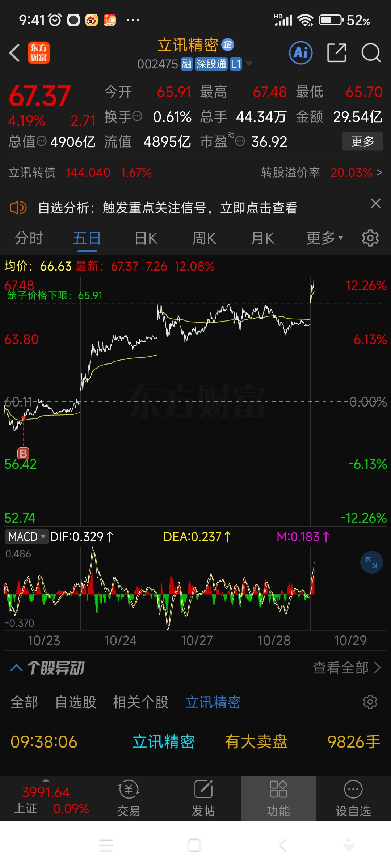This screenshot has width=391, height=868.
Task: Open the Ai assistant icon
Action: 301,53
